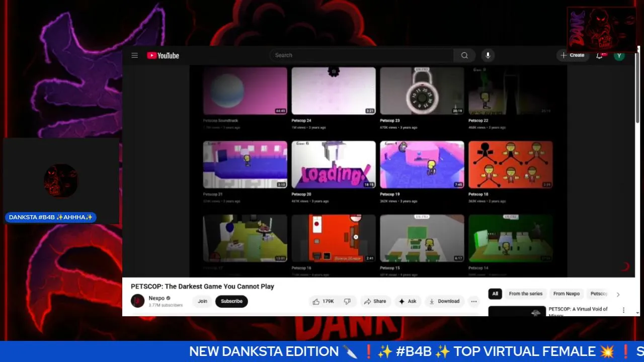644x362 pixels.
Task: Focus the YouTube search field
Action: (x=362, y=55)
